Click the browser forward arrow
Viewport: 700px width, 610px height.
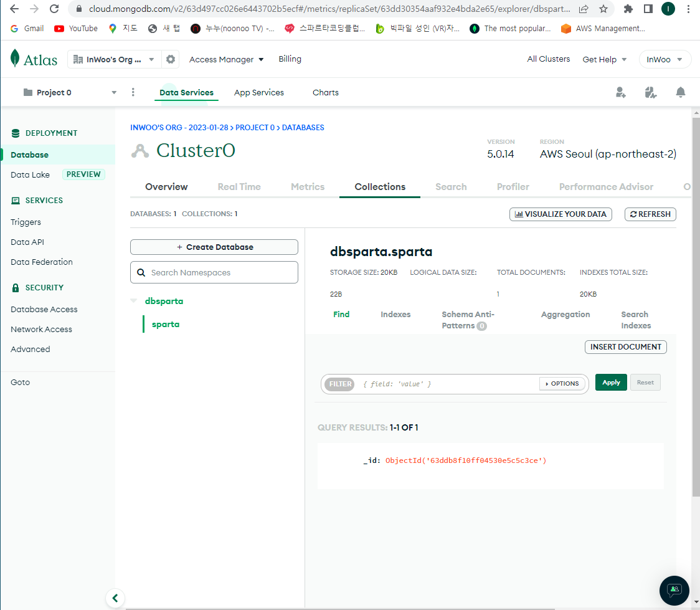(34, 9)
